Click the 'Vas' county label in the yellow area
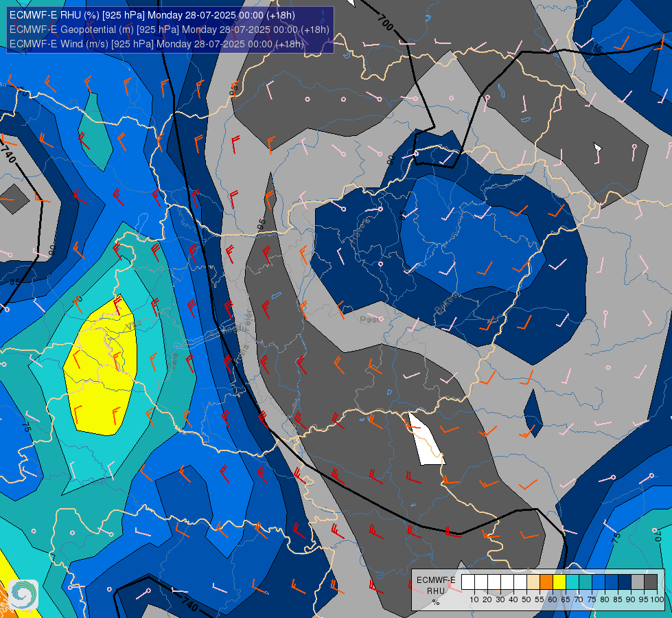This screenshot has width=672, height=618. 132,327
